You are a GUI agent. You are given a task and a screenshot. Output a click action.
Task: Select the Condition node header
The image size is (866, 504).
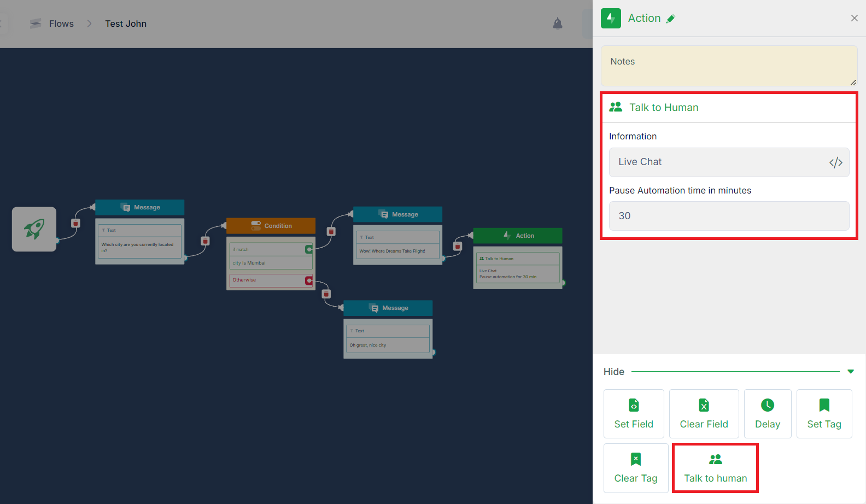tap(271, 226)
